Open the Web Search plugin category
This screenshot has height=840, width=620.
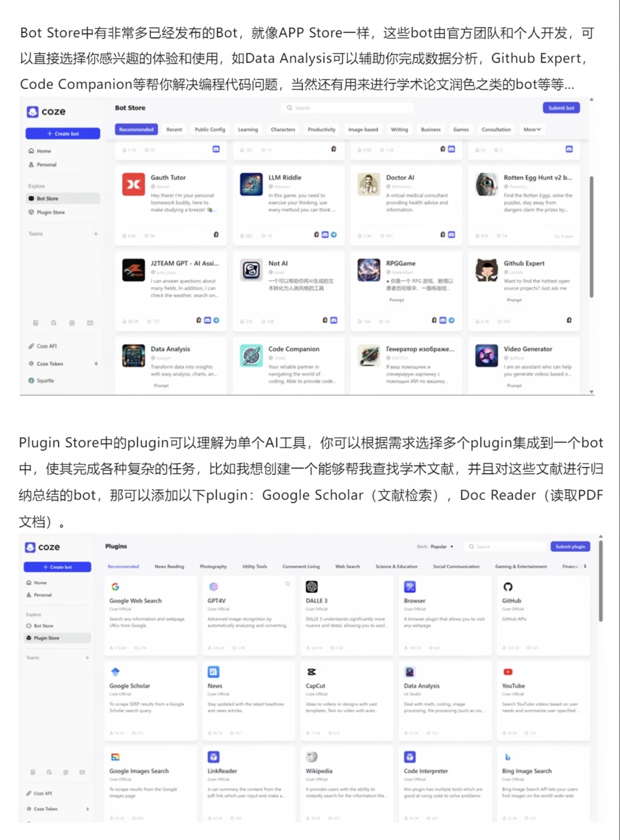(x=347, y=567)
